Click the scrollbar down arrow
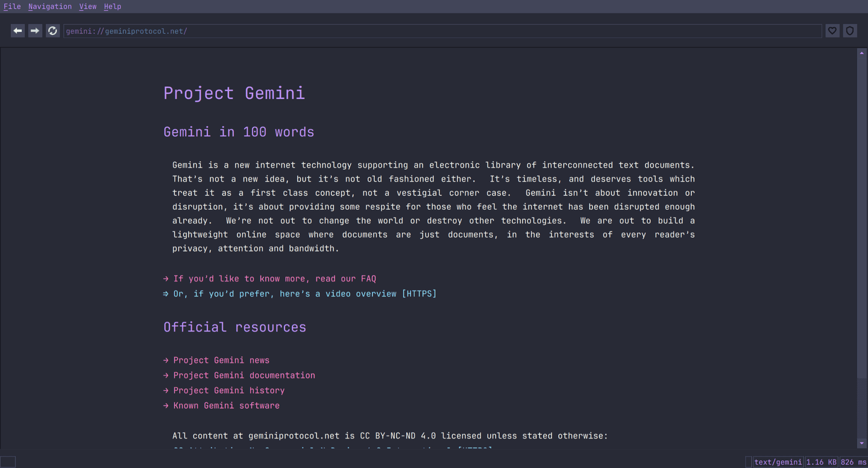This screenshot has height=468, width=868. click(861, 443)
